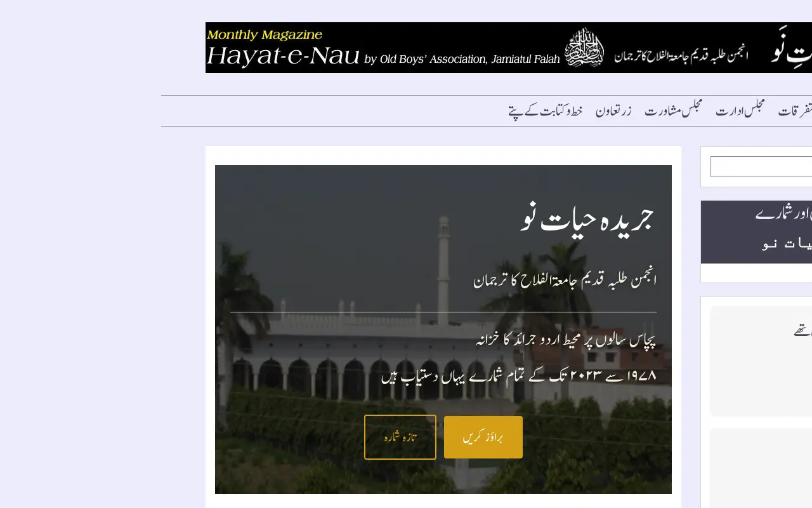The image size is (812, 508).
Task: Click the براؤز کریں golden button
Action: click(x=483, y=437)
